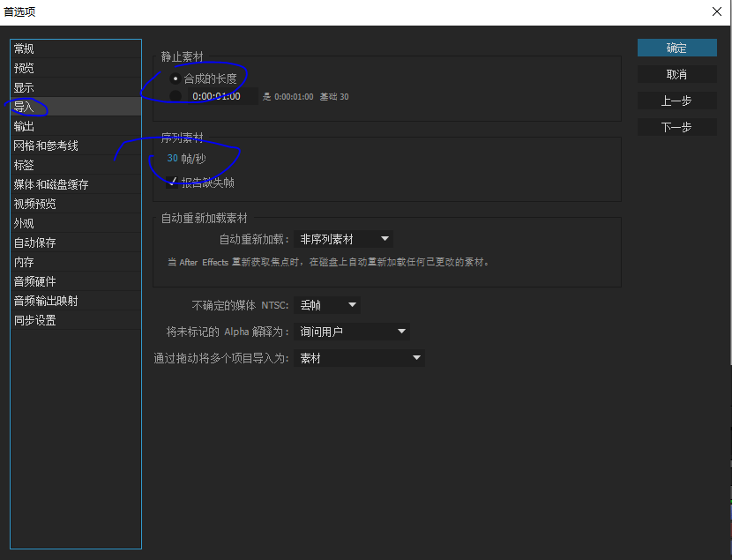Open 音频硬件 preferences
The width and height of the screenshot is (732, 560).
click(x=76, y=281)
